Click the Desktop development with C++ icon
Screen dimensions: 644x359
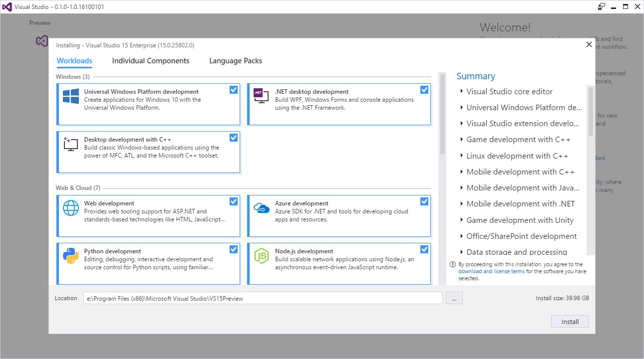click(71, 144)
